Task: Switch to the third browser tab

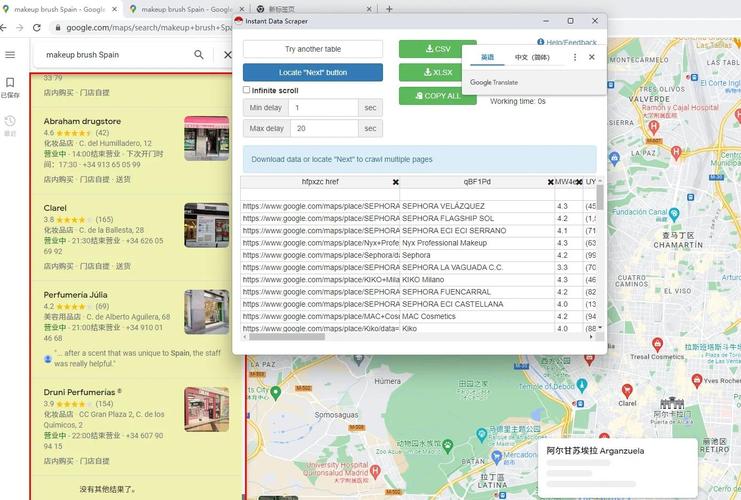Action: pos(313,9)
